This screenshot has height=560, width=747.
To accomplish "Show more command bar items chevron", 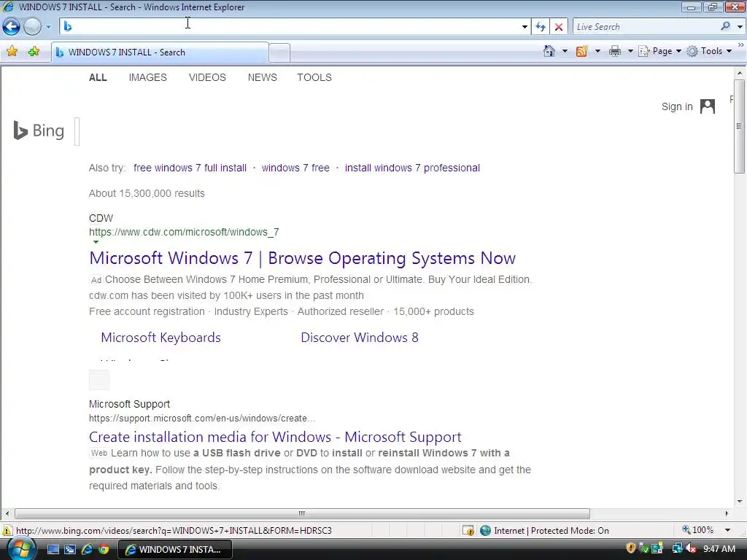I will point(741,44).
